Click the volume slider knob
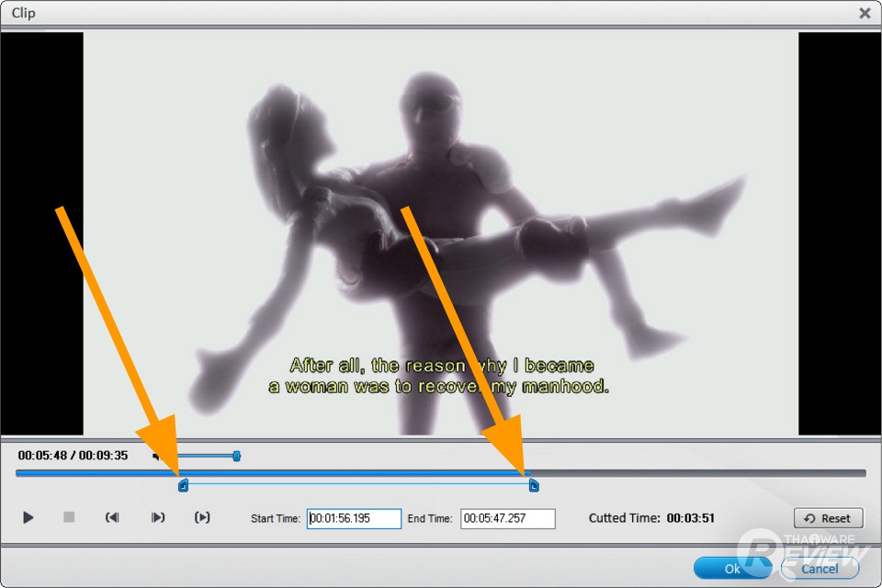This screenshot has height=588, width=882. tap(237, 456)
